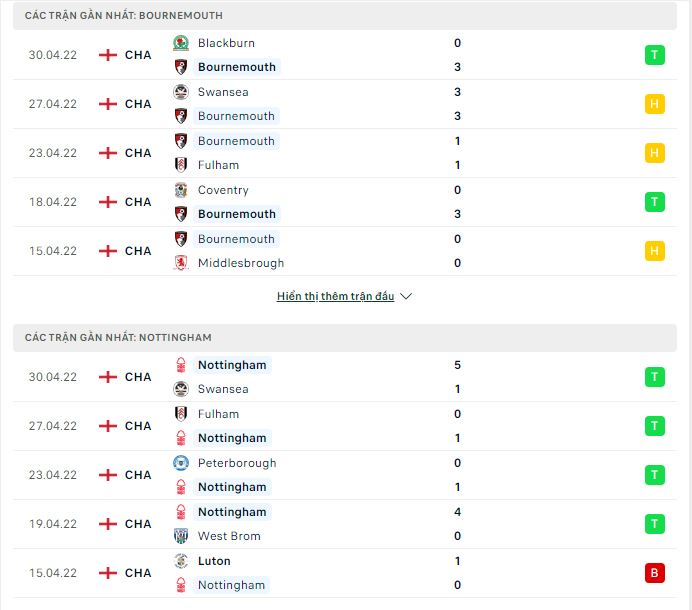Click 'Hiển thị thêm trận đấu' link text
Viewport: 692px width, 610px height.
[335, 297]
